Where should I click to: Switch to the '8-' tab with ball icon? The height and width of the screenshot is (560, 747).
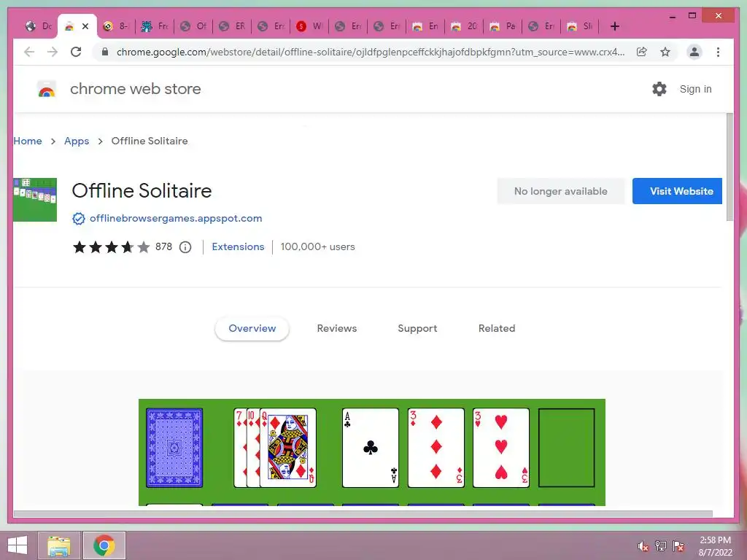(116, 26)
